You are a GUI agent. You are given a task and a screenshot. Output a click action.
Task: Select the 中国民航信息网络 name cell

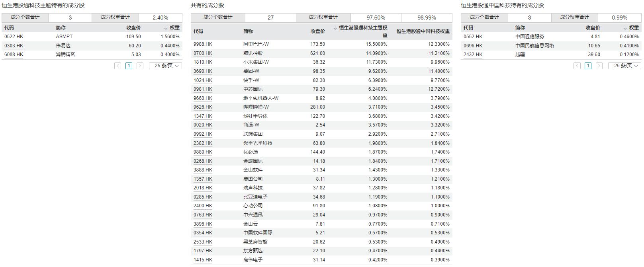pyautogui.click(x=534, y=46)
